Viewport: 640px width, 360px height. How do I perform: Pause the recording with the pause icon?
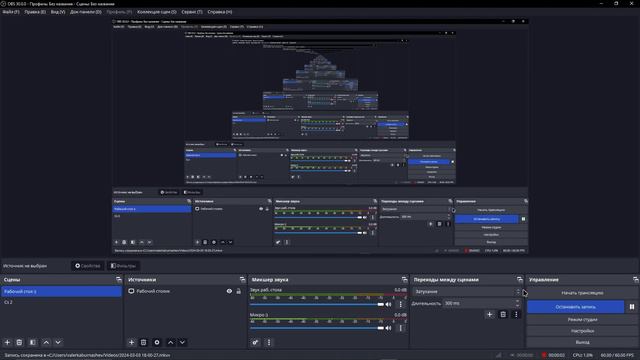632,307
